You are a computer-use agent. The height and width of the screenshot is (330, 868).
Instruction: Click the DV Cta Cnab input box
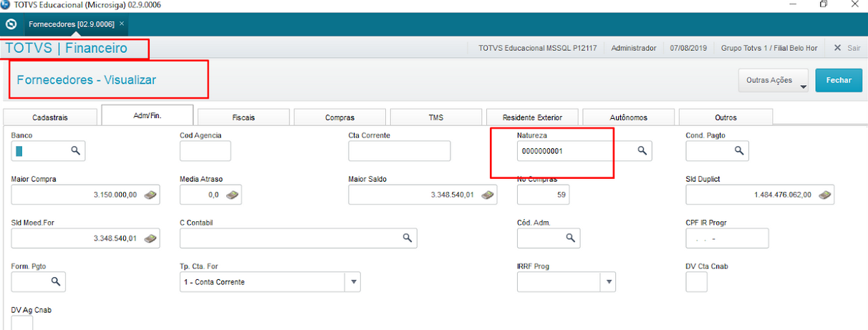point(696,282)
